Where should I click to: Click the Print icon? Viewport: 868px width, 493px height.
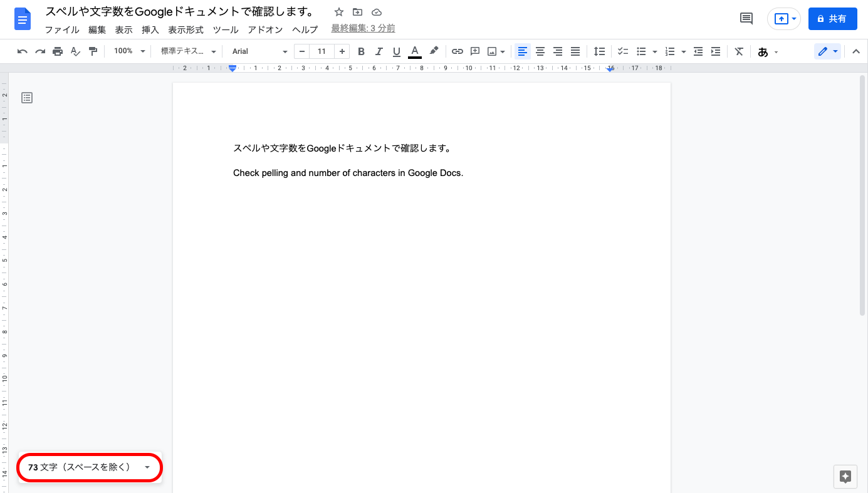pyautogui.click(x=58, y=51)
